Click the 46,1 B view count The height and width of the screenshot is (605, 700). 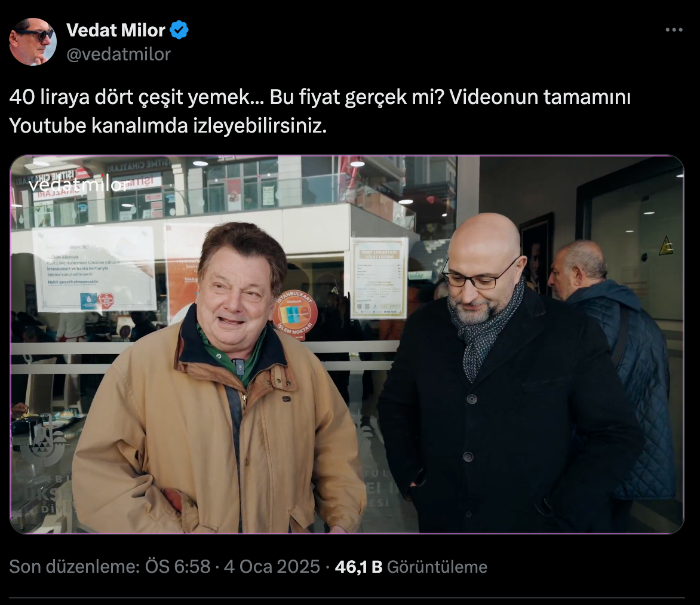pos(358,567)
